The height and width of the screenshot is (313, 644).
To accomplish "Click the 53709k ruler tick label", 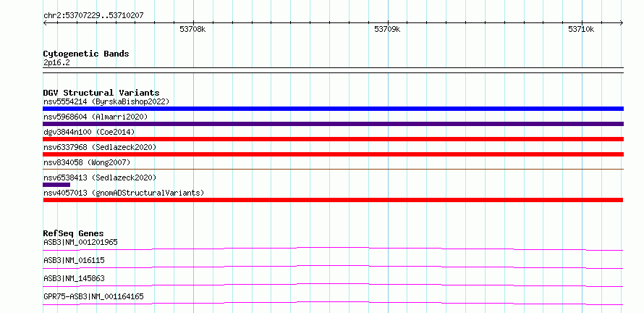I will (387, 30).
